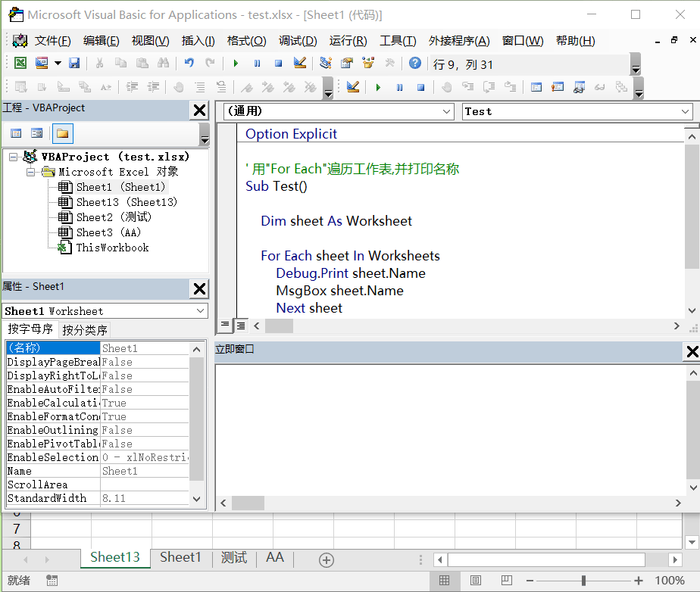Open the 文件(F) menu
Viewport: 700px width, 592px height.
(53, 41)
